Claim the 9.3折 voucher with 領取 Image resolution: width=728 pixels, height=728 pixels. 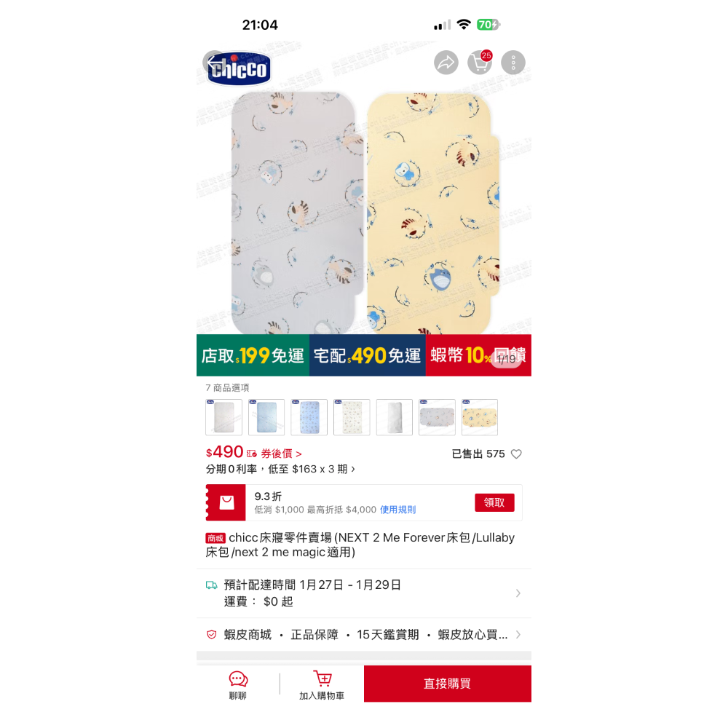click(x=494, y=502)
